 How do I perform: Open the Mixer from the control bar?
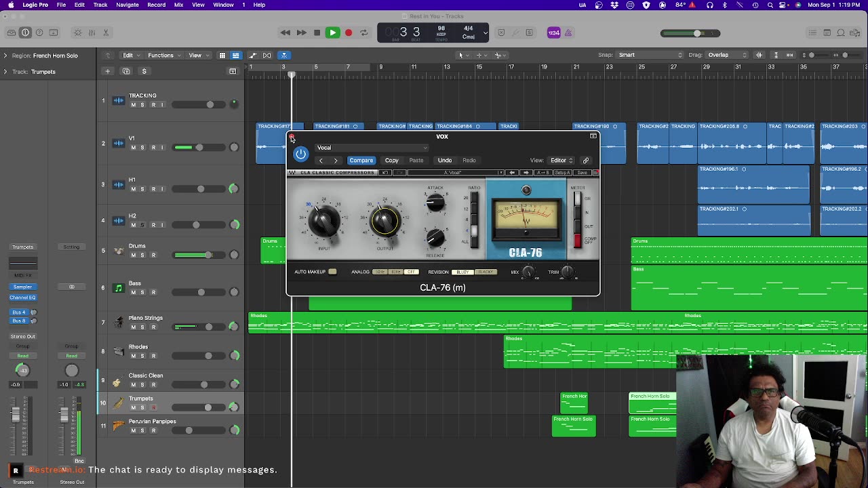pos(92,33)
